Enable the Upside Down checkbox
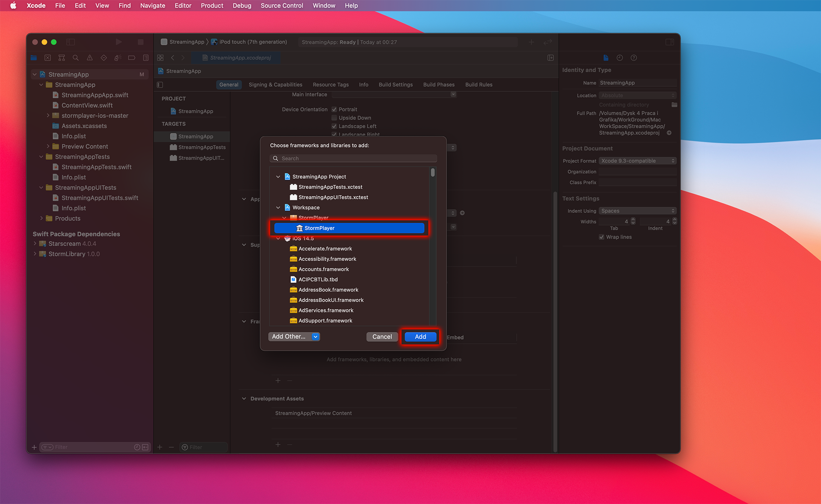The width and height of the screenshot is (821, 504). tap(334, 118)
